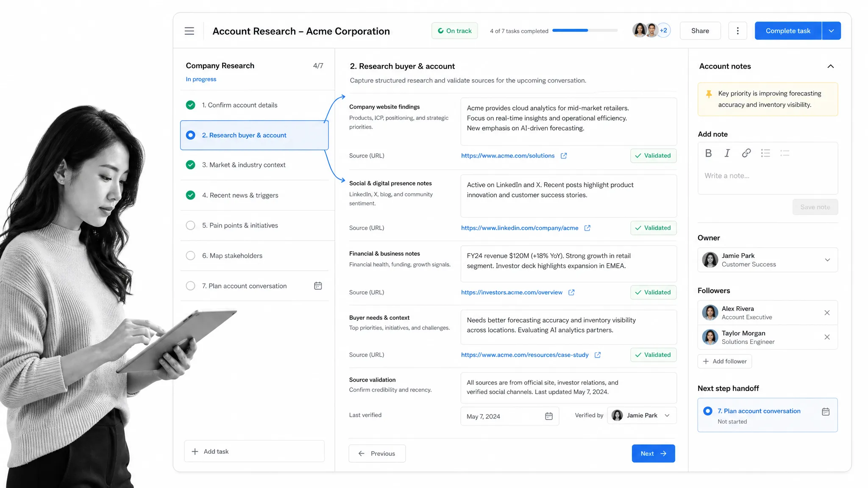868x488 pixels.
Task: Open the investors.acme.com/overview link
Action: pos(512,292)
